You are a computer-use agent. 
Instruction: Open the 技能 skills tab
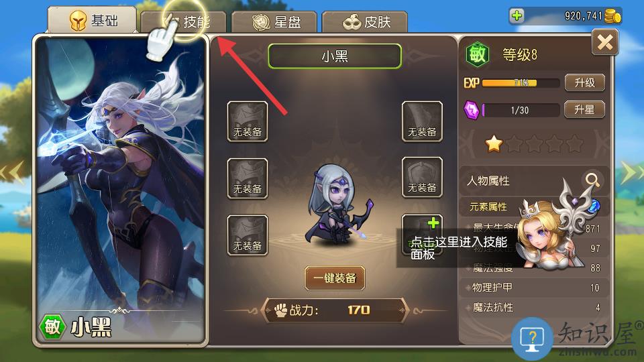pos(183,21)
